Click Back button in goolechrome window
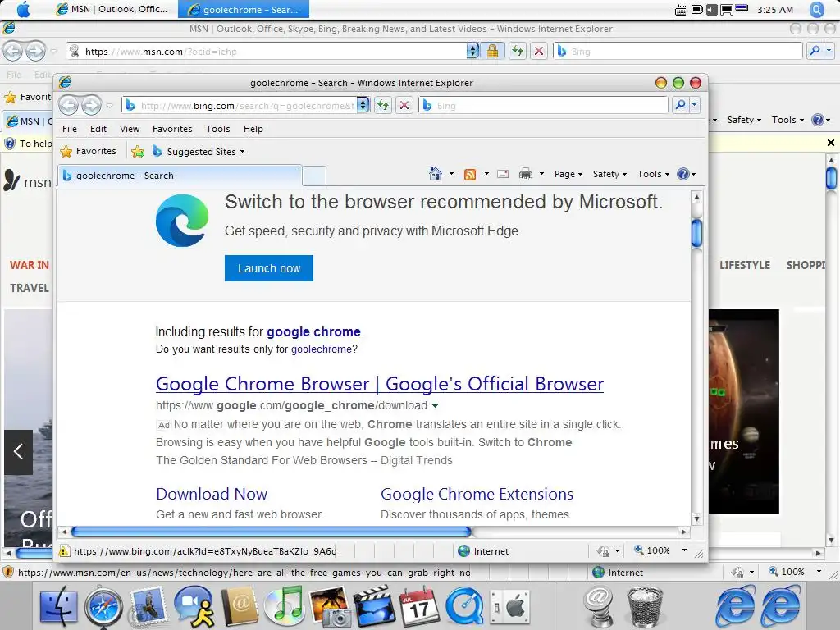Image resolution: width=840 pixels, height=630 pixels. (69, 105)
